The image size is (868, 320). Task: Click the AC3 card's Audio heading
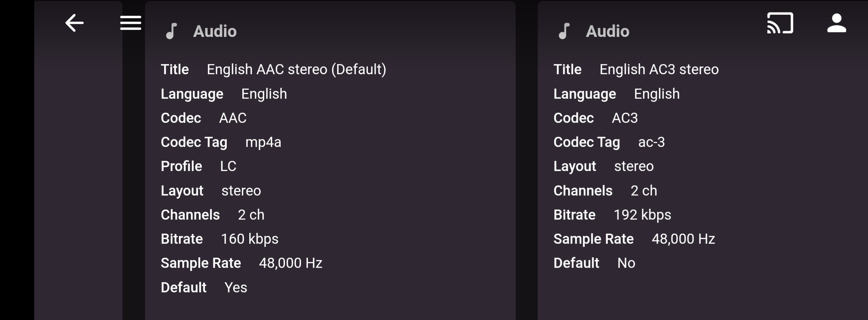[607, 31]
